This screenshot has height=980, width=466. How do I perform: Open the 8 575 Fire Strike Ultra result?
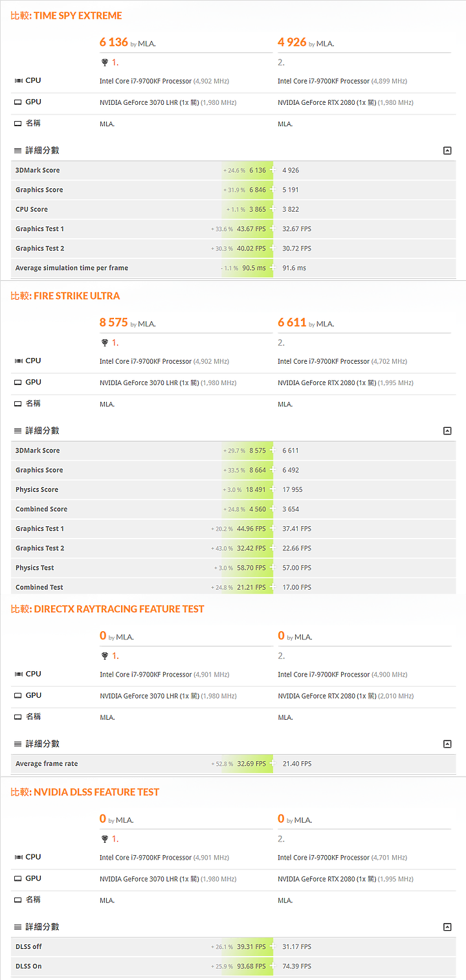(x=114, y=322)
